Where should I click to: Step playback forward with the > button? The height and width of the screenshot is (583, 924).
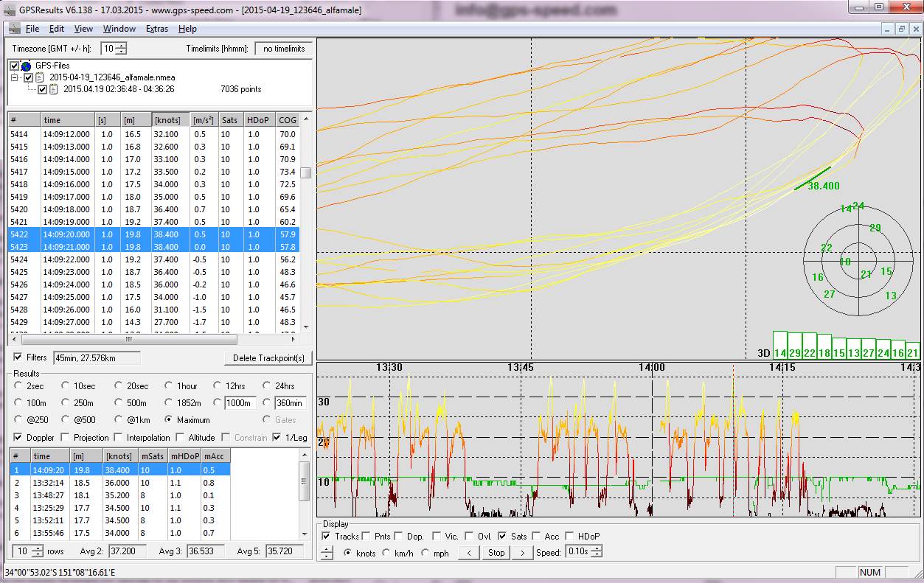[x=522, y=553]
